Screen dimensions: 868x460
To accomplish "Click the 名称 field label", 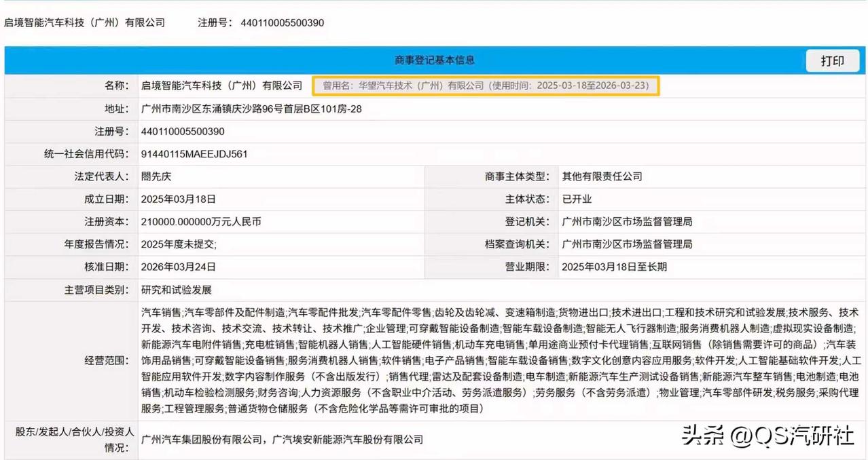I will [117, 85].
